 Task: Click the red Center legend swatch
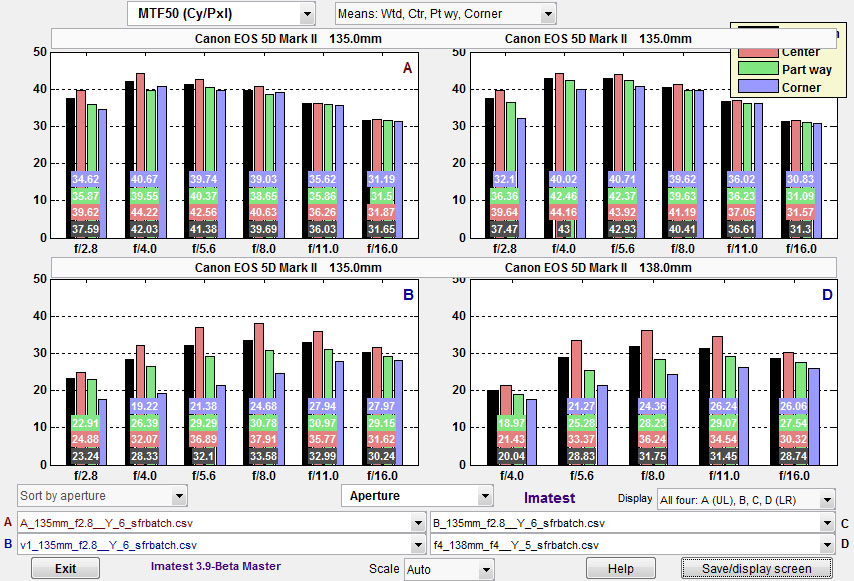tap(757, 51)
